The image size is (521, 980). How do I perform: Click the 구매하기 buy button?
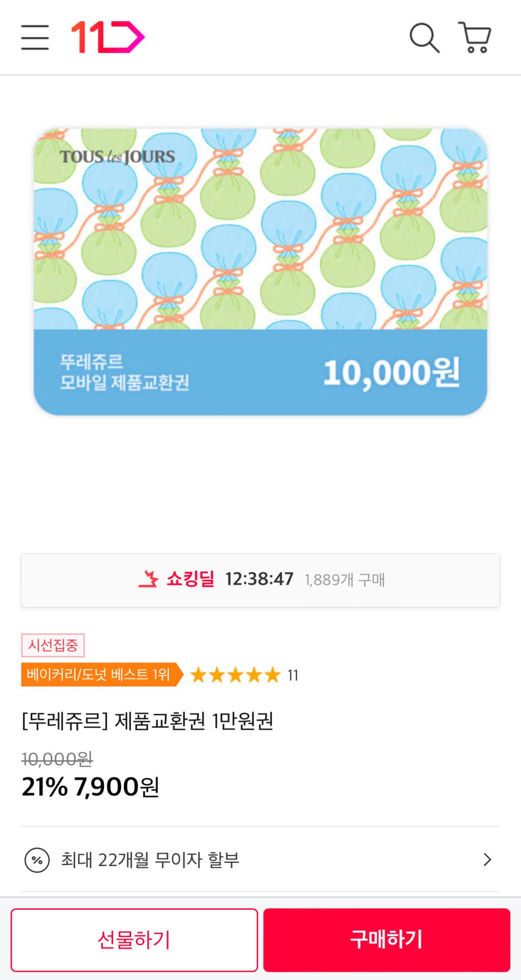[x=387, y=939]
